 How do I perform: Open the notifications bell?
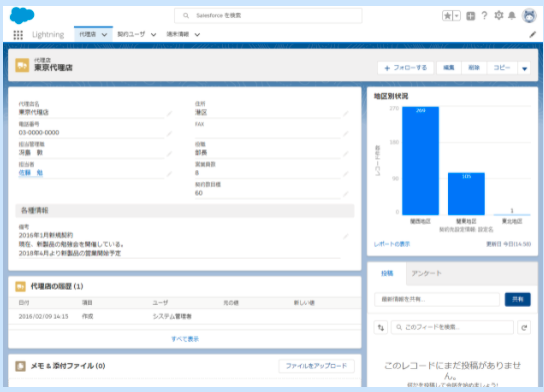coord(512,16)
